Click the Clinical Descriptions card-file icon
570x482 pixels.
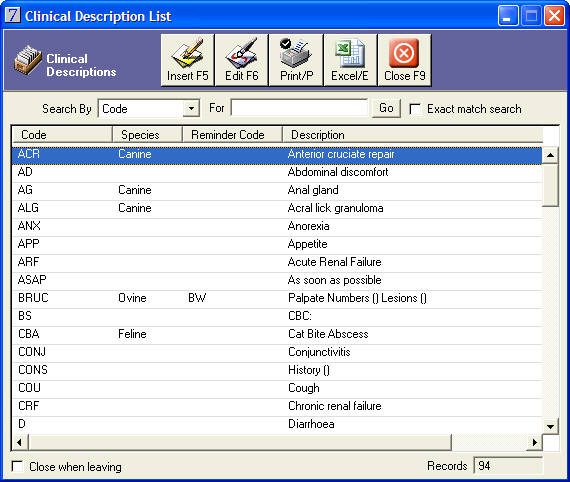(x=28, y=60)
